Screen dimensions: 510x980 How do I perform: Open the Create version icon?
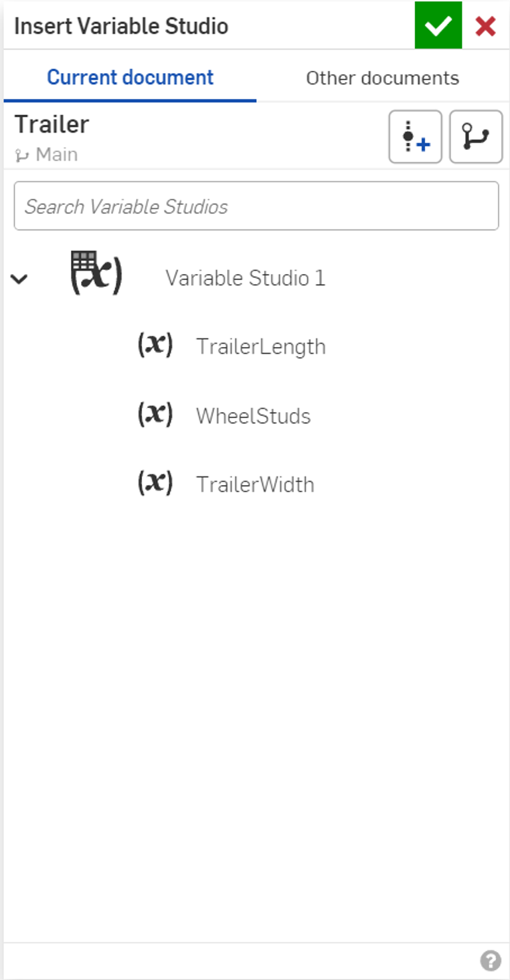click(415, 137)
